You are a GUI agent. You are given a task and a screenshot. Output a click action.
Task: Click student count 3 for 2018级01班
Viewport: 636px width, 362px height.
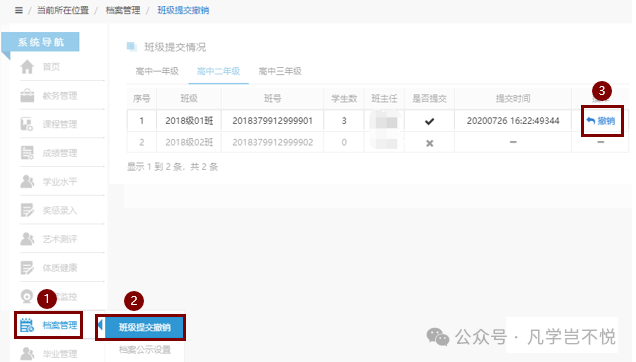click(x=344, y=121)
